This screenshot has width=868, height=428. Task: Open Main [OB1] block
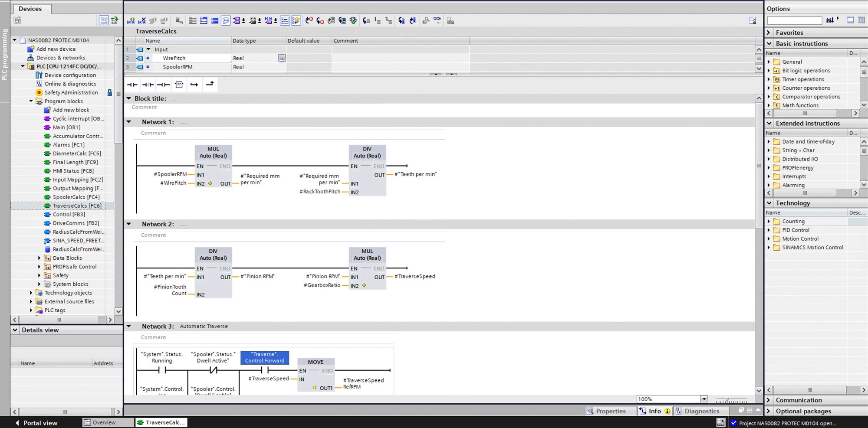[66, 127]
